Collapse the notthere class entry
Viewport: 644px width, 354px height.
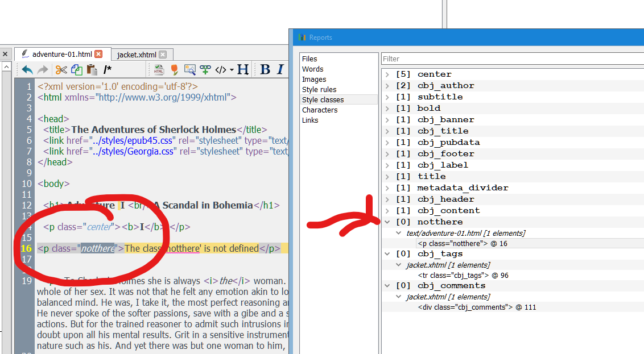tap(387, 222)
